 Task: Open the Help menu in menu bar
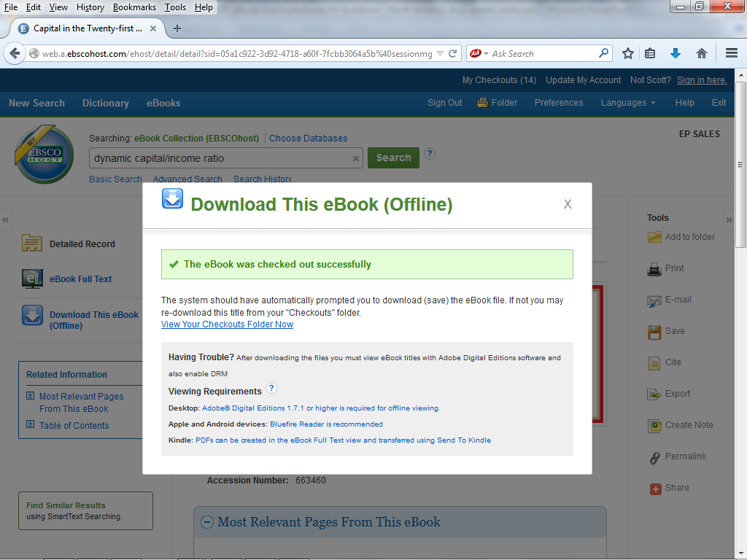pyautogui.click(x=204, y=7)
